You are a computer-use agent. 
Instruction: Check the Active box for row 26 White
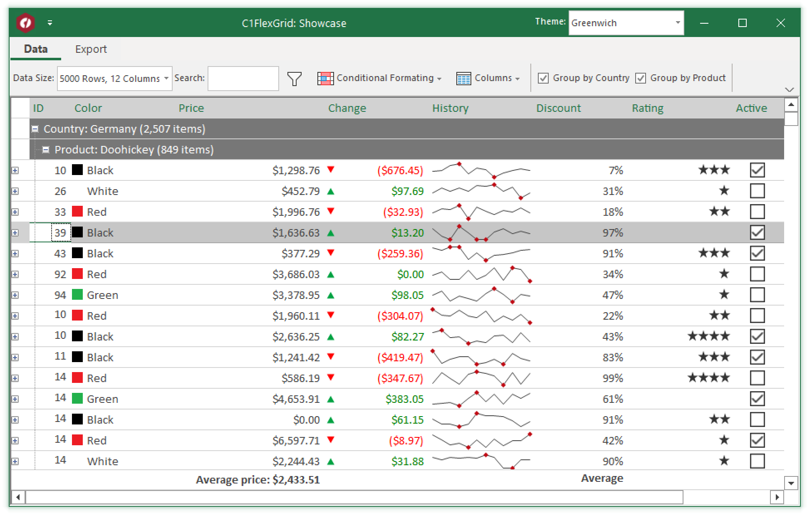coord(757,191)
